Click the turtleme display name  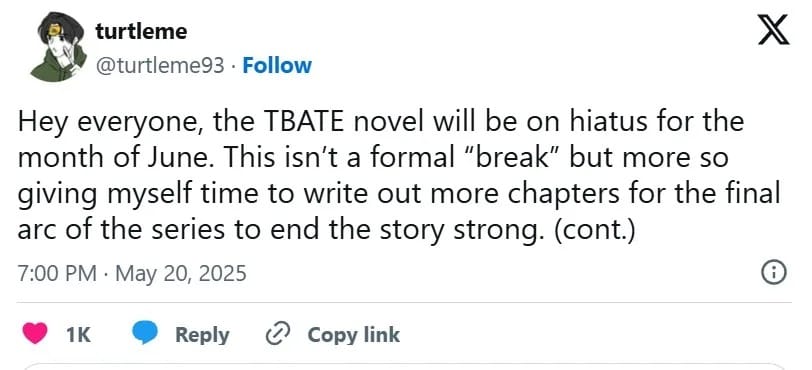tap(141, 32)
